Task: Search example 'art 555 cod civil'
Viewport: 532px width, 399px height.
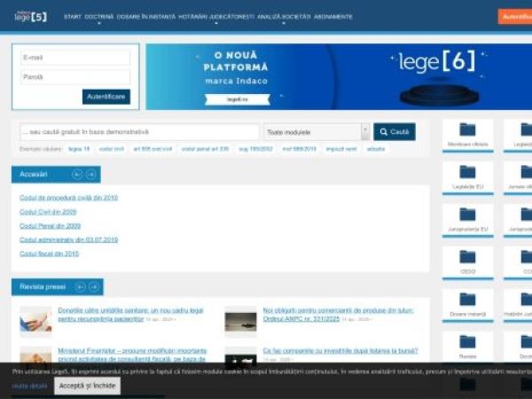Action: (x=153, y=149)
